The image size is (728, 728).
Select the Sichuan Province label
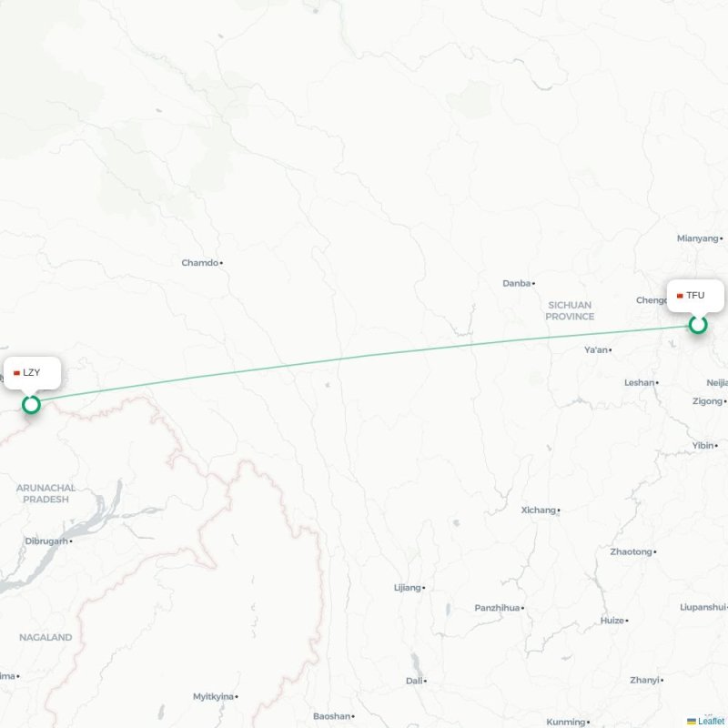570,310
